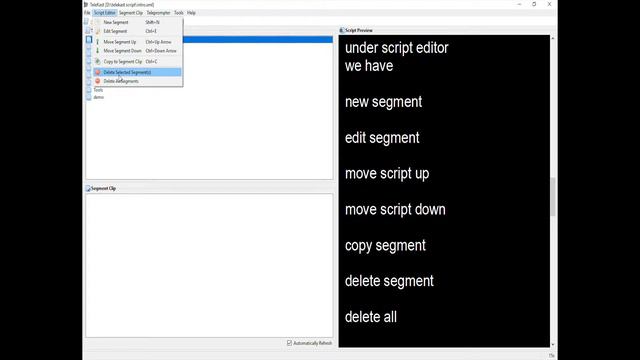Close the open Script Editor menu

(x=104, y=13)
